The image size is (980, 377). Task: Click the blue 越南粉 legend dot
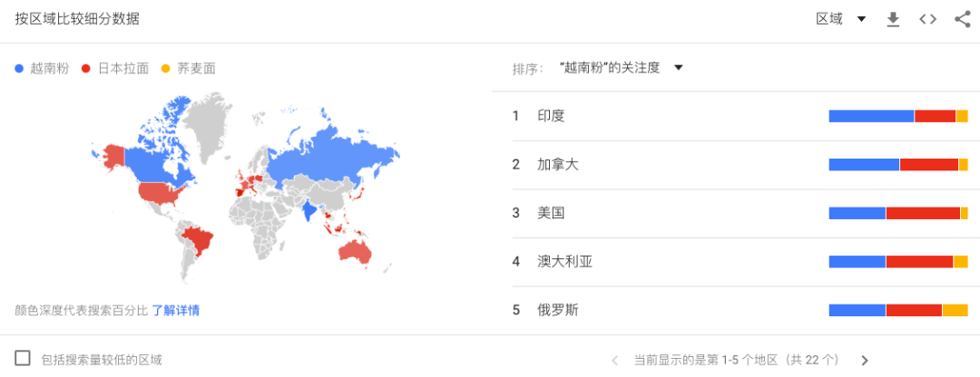[19, 69]
